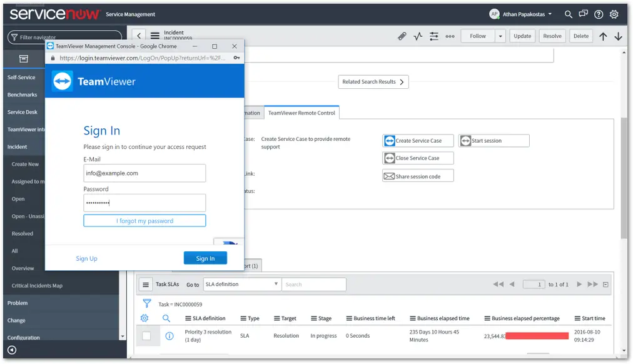The height and width of the screenshot is (364, 633).
Task: Click the attachments paperclip icon
Action: pyautogui.click(x=402, y=36)
